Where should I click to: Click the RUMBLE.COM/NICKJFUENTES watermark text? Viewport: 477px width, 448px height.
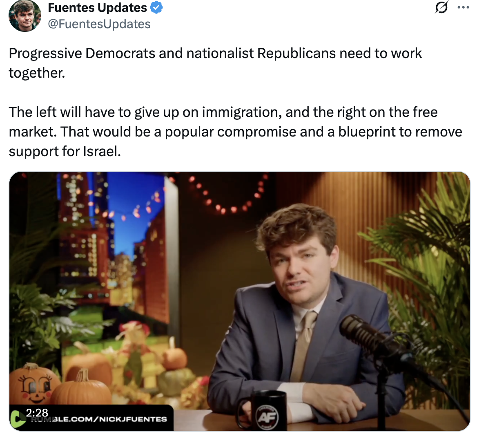[99, 419]
